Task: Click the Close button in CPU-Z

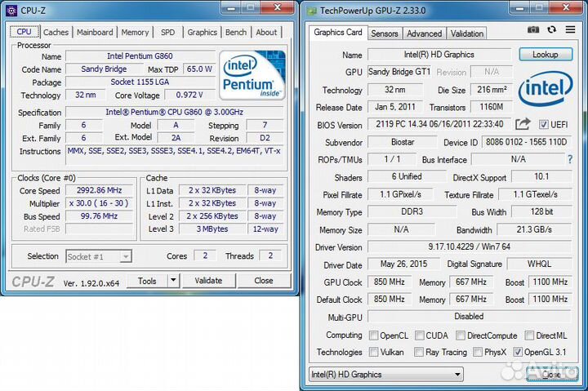Action: [x=264, y=281]
